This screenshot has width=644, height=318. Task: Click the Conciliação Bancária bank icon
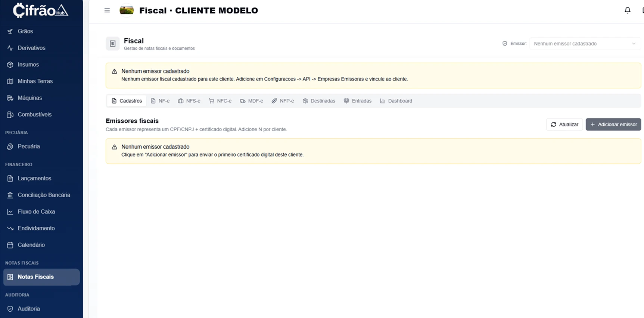point(10,195)
